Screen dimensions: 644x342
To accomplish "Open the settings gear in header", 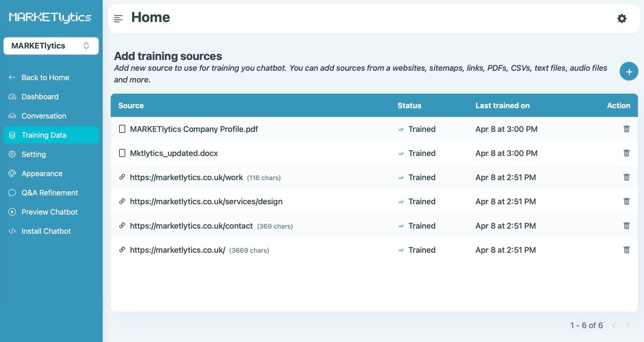I will (621, 19).
